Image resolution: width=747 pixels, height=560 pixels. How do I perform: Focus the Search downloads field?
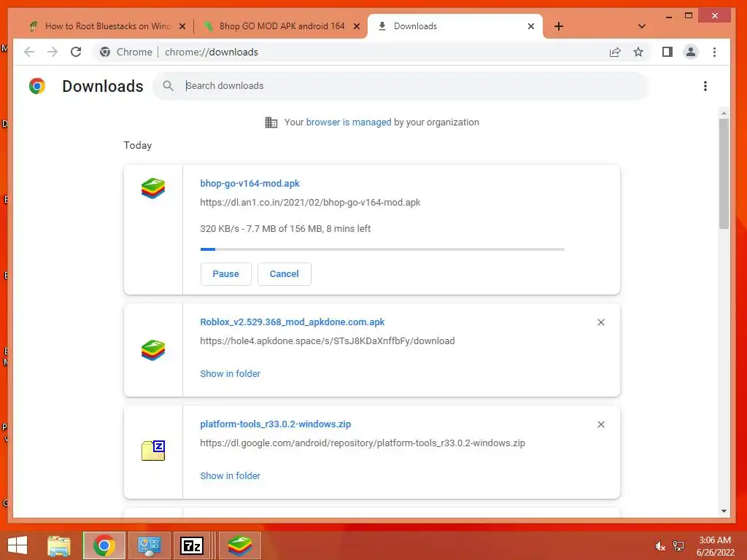coord(401,86)
